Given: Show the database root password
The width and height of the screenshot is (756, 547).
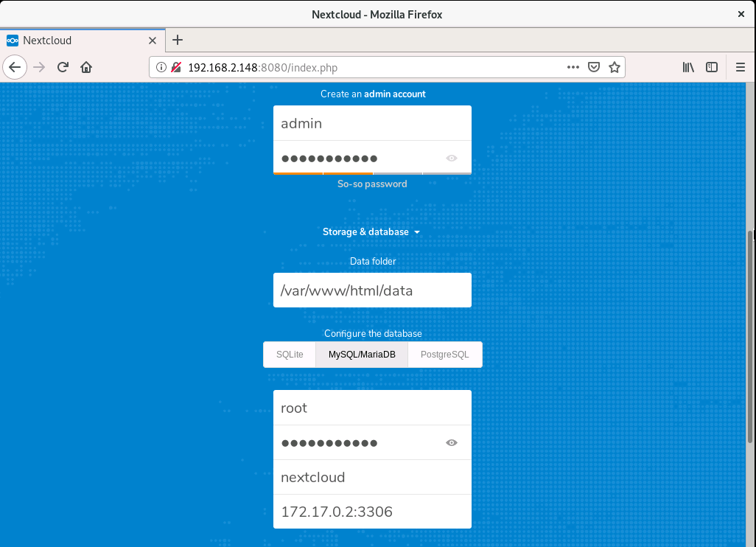Looking at the screenshot, I should 452,442.
